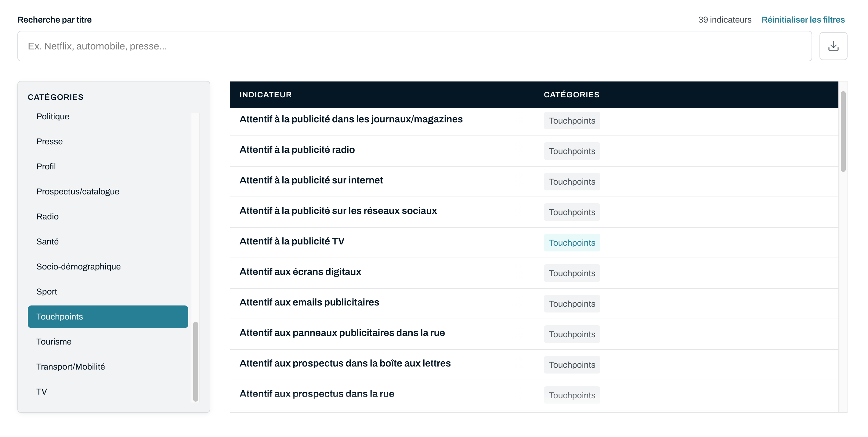Click the download export icon button
Viewport: 868px width, 437px height.
tap(833, 46)
